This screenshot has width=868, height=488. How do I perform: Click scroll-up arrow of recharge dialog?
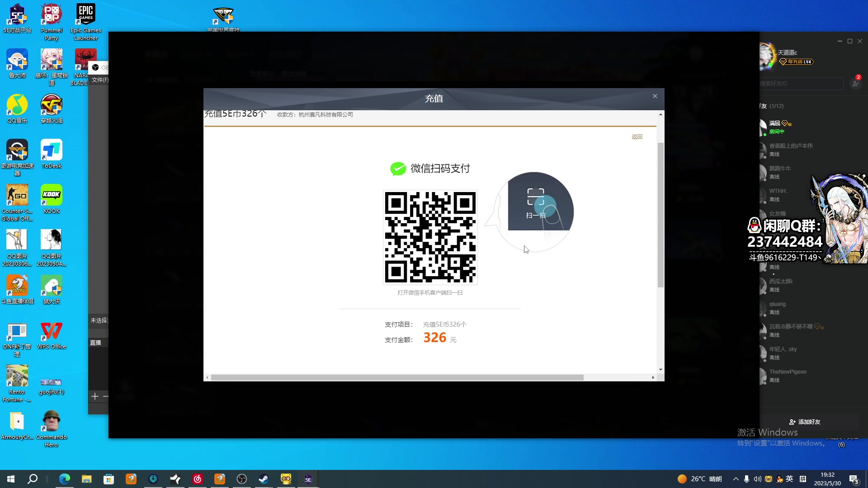pos(660,114)
